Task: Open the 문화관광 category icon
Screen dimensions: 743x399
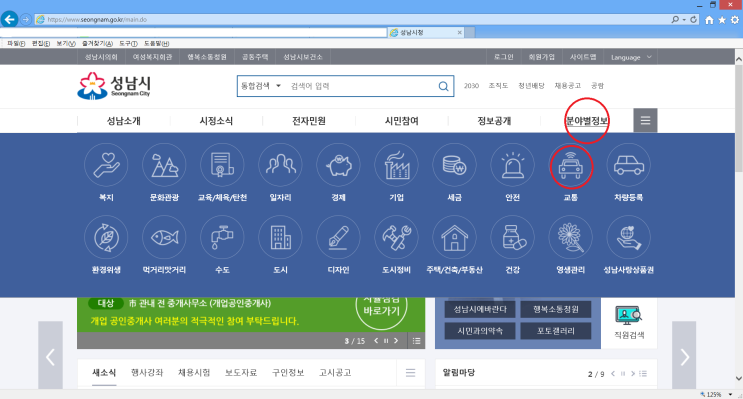Action: point(164,165)
